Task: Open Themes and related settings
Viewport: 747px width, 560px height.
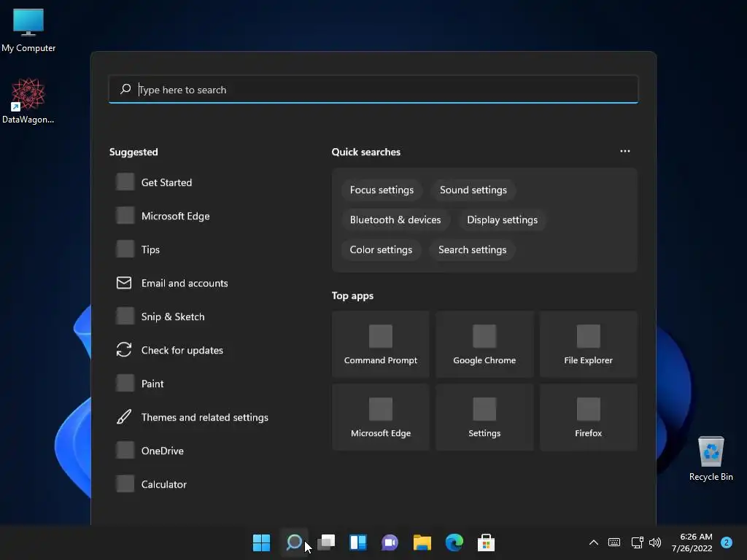Action: 192,417
